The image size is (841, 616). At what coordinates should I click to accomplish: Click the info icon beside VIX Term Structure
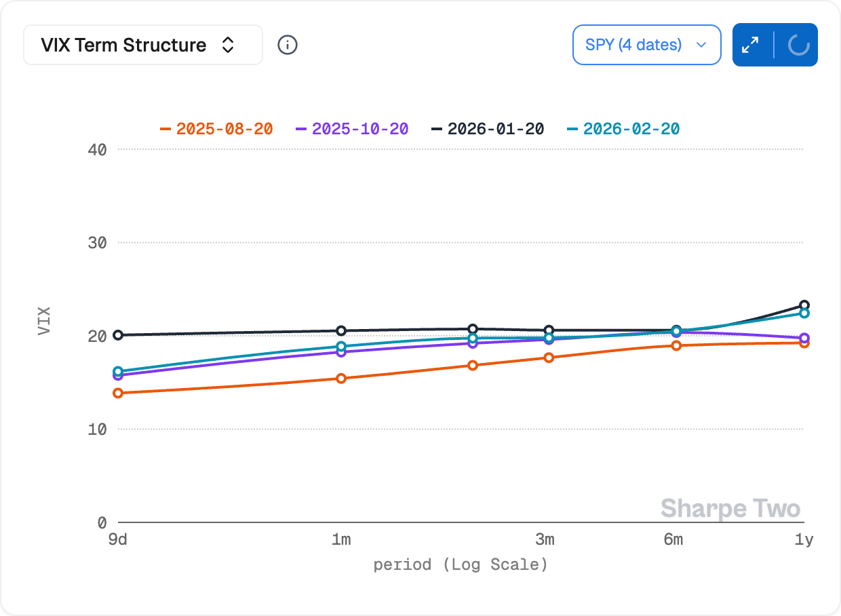pyautogui.click(x=288, y=45)
